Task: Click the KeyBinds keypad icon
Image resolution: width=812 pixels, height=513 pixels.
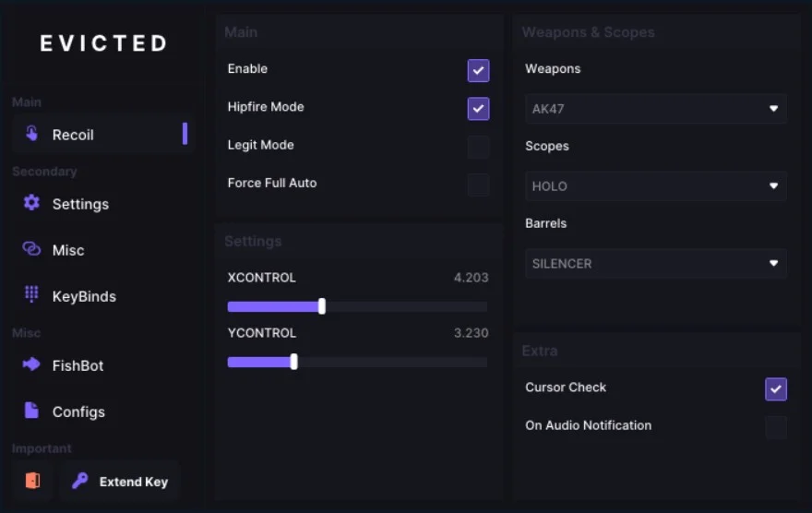Action: 32,295
